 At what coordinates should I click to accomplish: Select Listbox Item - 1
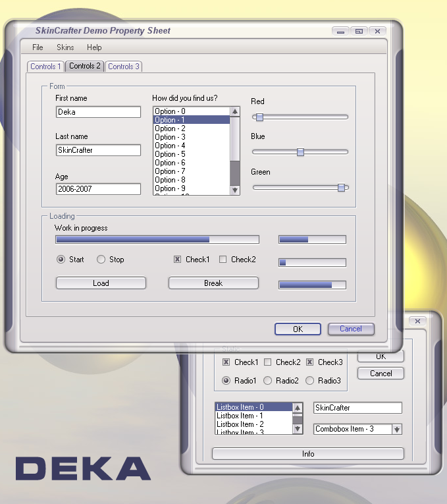point(253,416)
